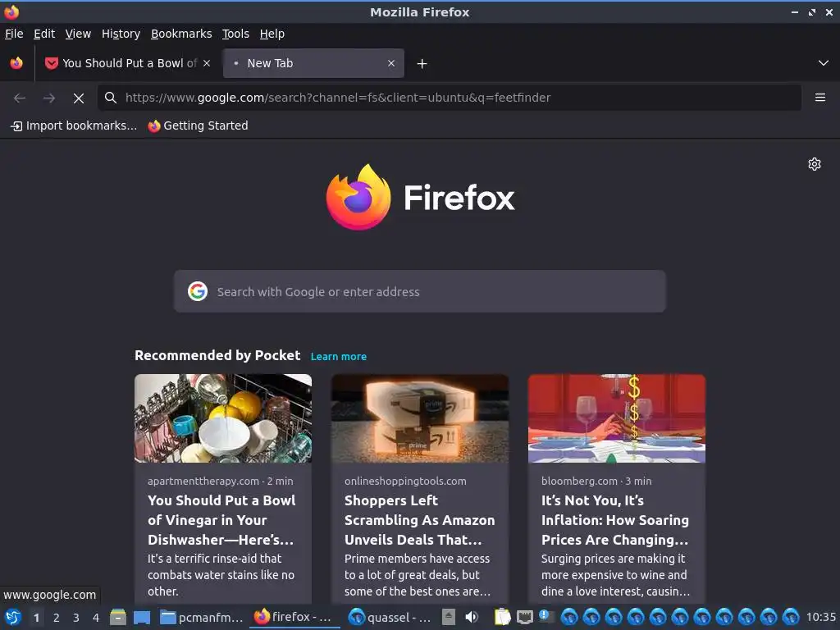Click the Firefox icon in the window title bar
840x630 pixels.
pyautogui.click(x=11, y=11)
